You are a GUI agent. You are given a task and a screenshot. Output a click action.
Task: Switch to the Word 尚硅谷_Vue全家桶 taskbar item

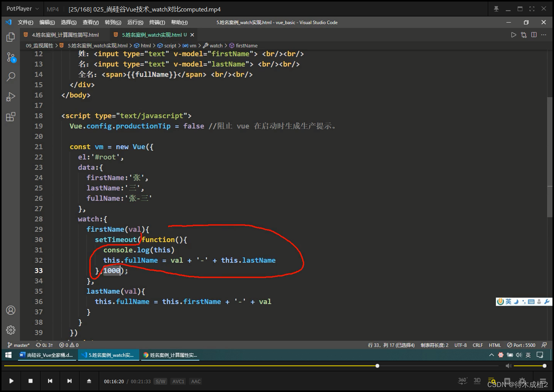[46, 355]
